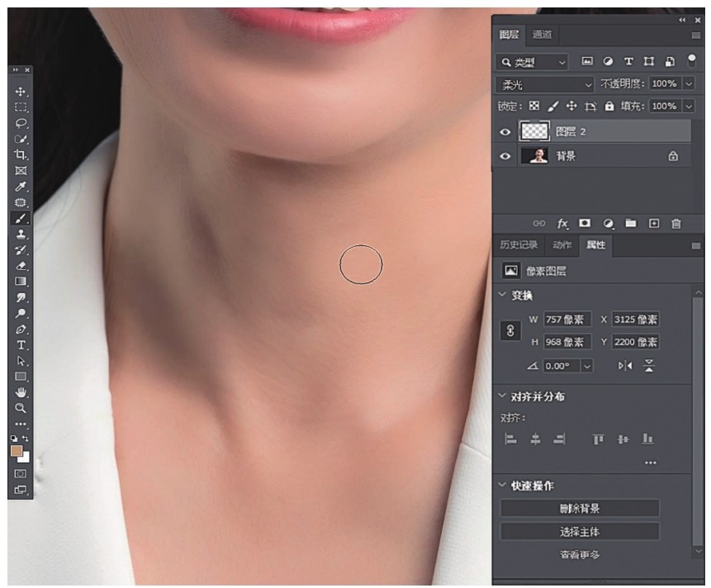Viewport: 711px width, 588px height.
Task: Switch to the 通道 tab
Action: pos(542,35)
